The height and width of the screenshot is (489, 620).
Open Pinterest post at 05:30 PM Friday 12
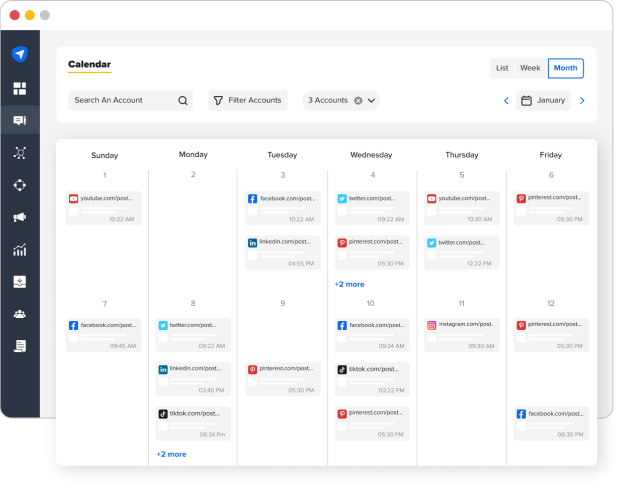coord(551,335)
